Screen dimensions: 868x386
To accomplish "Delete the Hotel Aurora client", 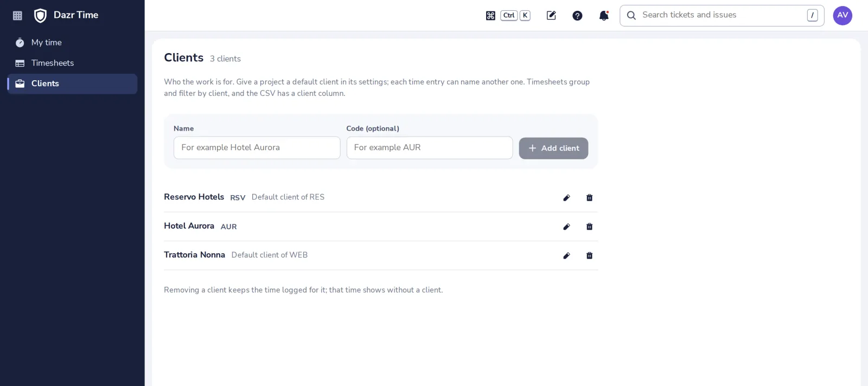I will point(589,227).
